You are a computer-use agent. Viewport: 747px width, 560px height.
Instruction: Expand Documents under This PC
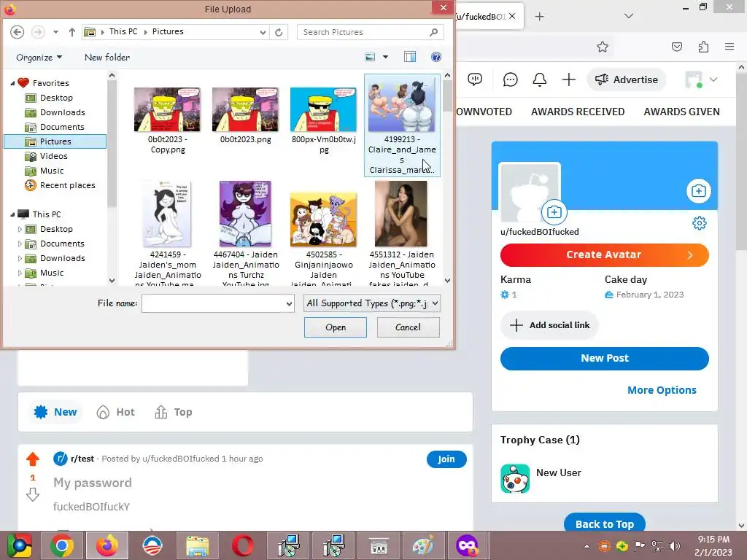pos(20,244)
